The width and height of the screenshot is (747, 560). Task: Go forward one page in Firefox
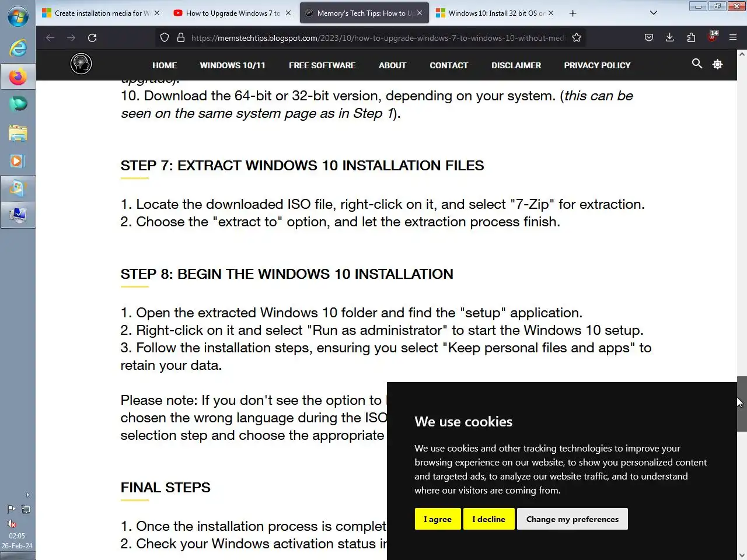coord(71,38)
